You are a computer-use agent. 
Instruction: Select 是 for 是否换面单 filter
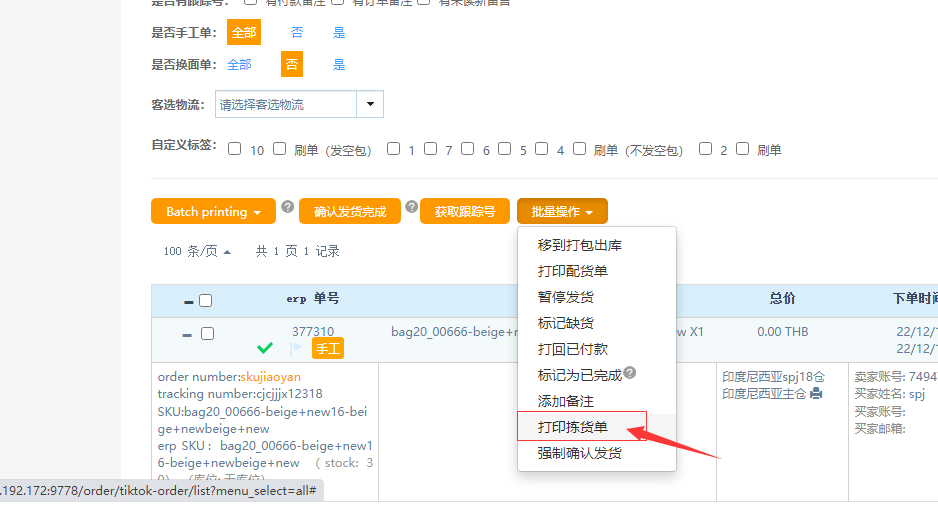point(339,65)
